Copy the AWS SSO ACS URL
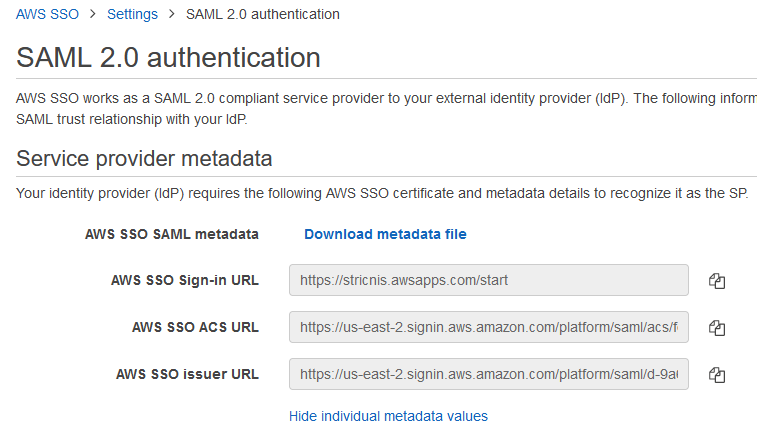757x441 pixels. (x=716, y=328)
